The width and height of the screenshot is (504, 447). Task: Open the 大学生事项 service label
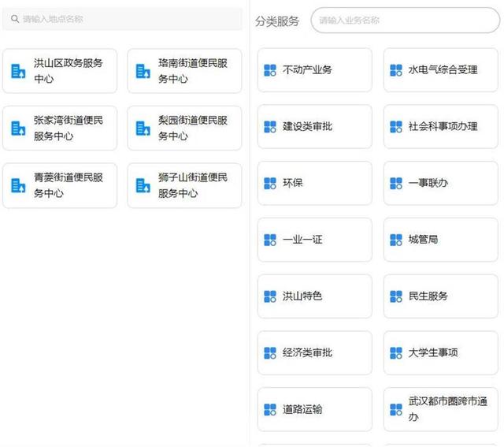[433, 352]
